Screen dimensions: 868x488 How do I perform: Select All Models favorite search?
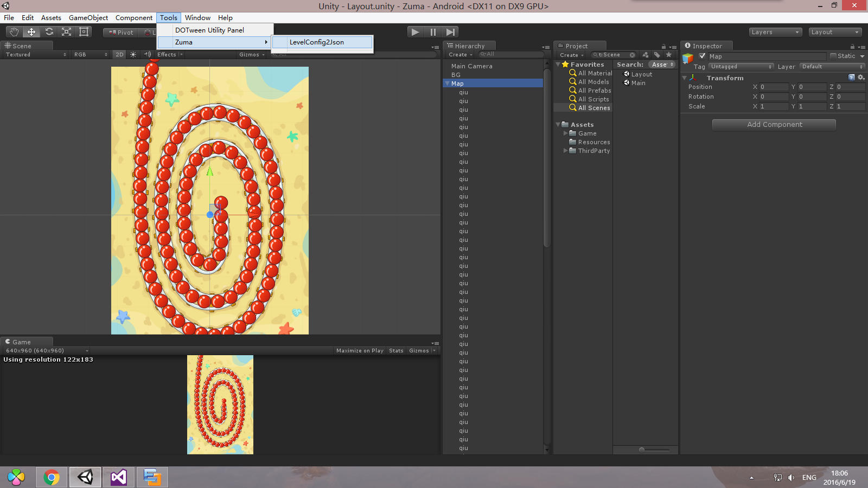pyautogui.click(x=589, y=82)
